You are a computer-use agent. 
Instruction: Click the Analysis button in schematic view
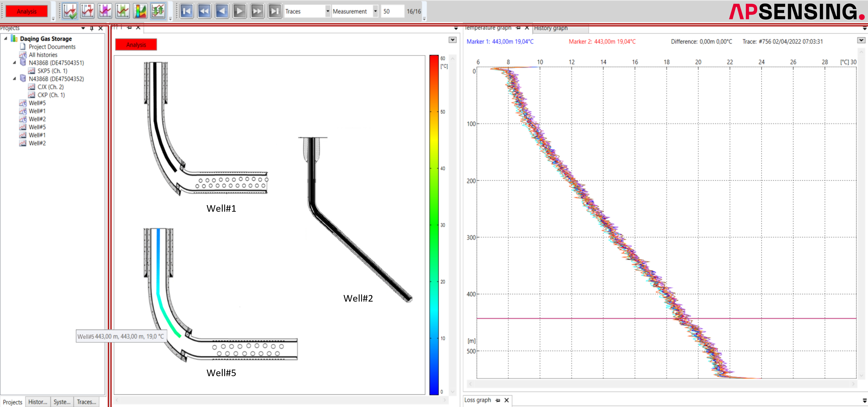pos(136,45)
